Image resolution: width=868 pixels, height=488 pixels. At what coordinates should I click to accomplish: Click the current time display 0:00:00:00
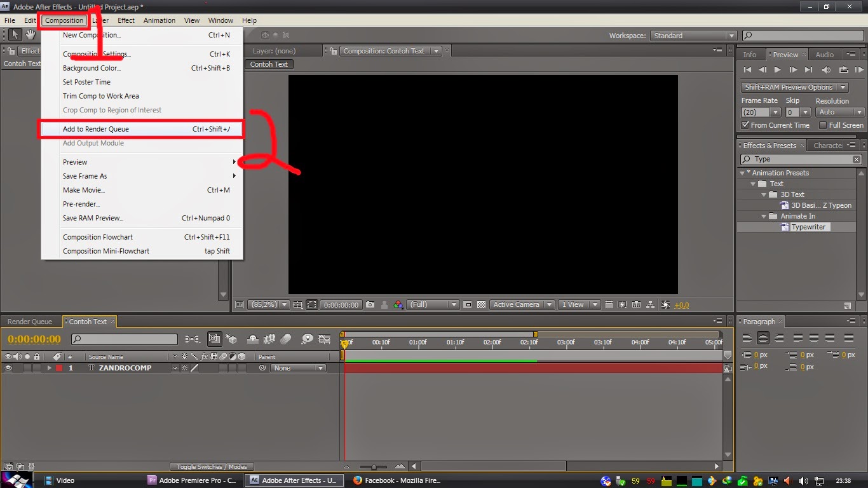pos(33,339)
